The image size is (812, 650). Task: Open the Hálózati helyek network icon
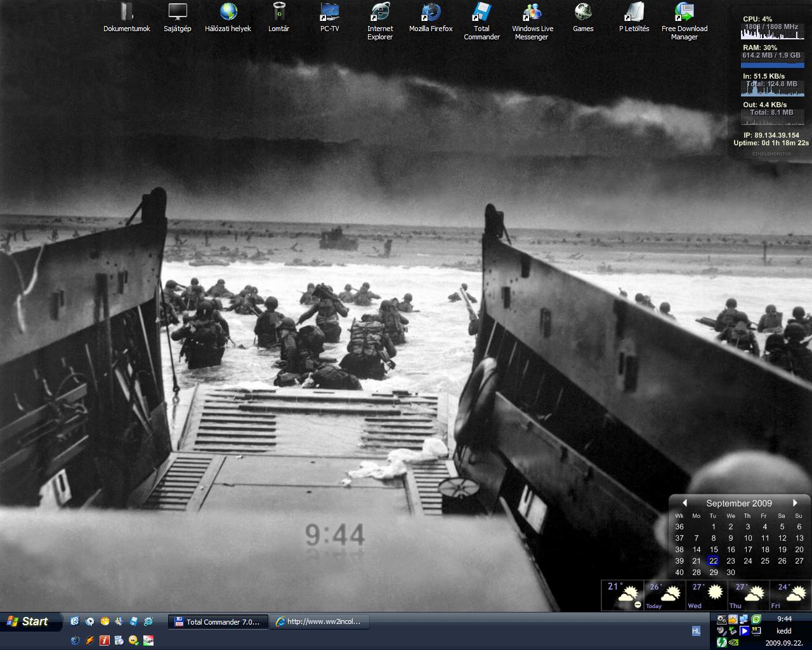pyautogui.click(x=228, y=18)
